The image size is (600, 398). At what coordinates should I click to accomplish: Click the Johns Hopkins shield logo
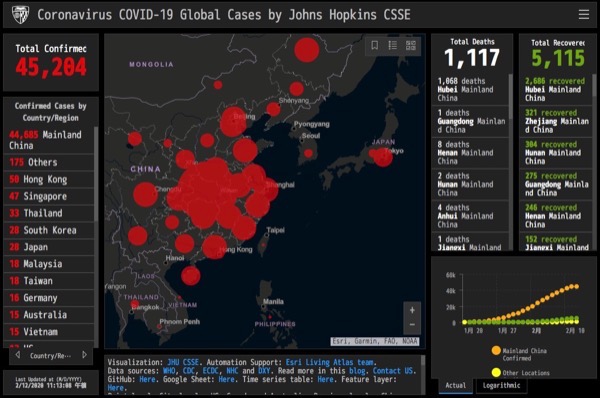(x=20, y=15)
